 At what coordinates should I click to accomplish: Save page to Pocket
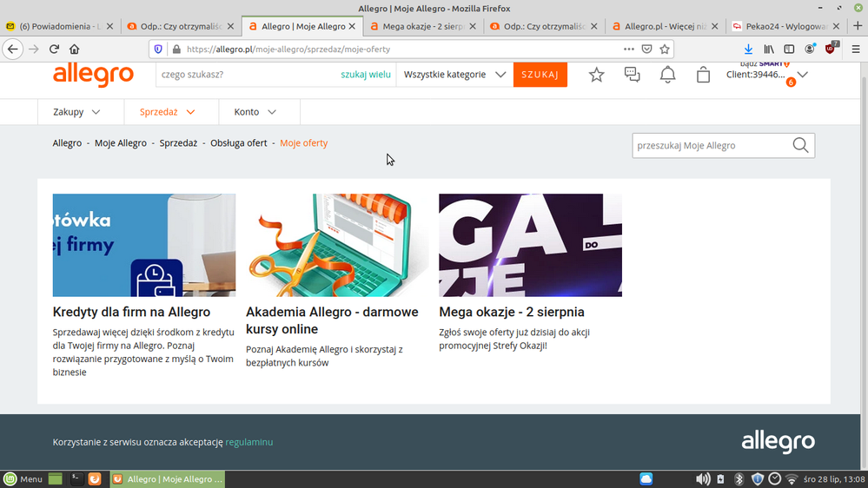point(646,49)
